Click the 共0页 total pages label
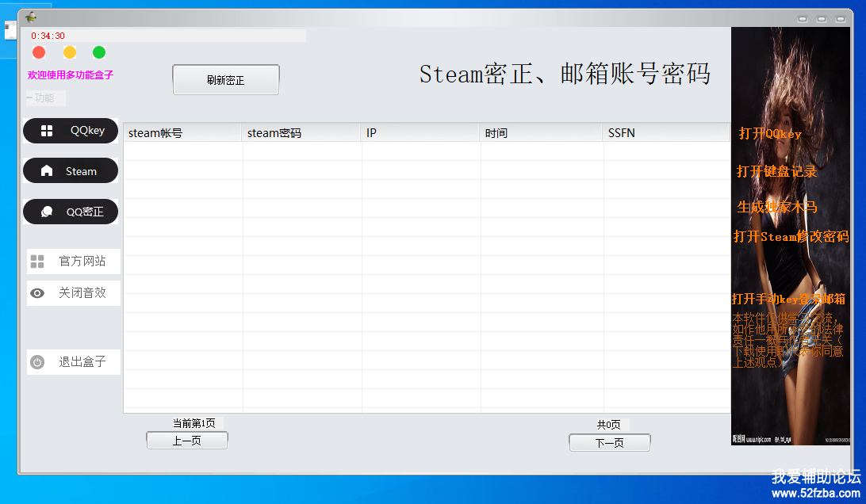Viewport: 866px width, 504px height. coord(608,425)
